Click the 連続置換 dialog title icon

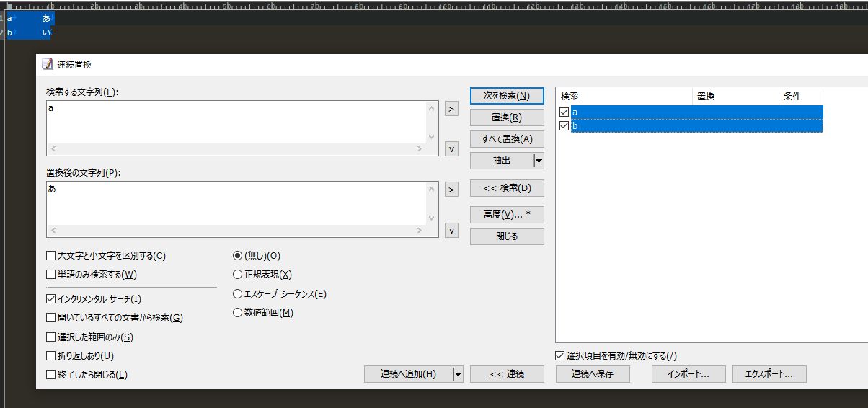pos(48,64)
